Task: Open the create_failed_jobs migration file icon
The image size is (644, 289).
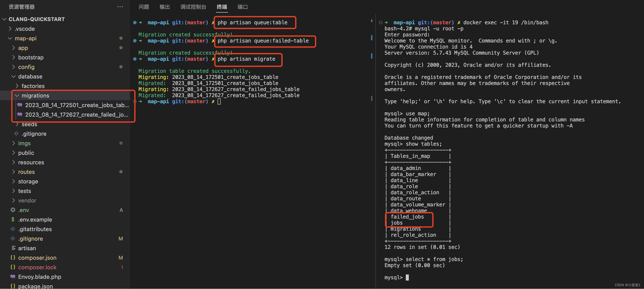Action: [x=20, y=115]
